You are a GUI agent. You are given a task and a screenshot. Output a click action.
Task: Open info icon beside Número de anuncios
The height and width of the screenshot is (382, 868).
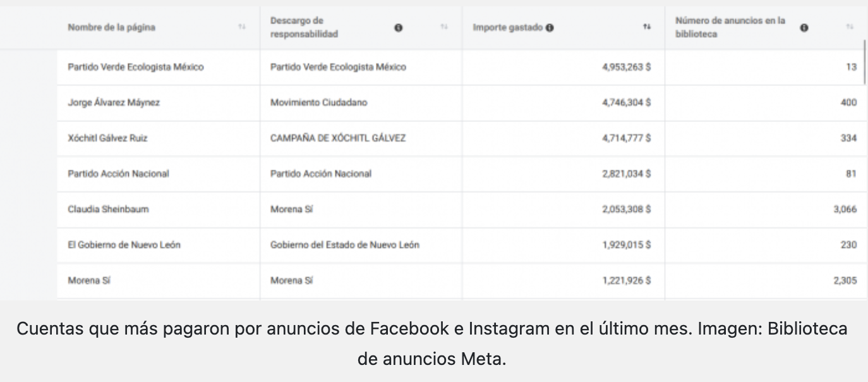[x=804, y=27]
